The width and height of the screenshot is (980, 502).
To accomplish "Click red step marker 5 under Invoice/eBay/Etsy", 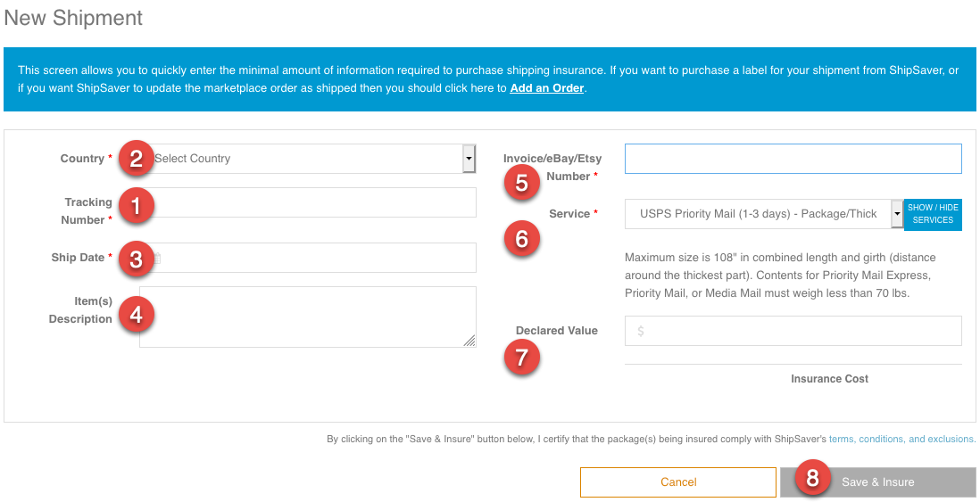I will [522, 183].
